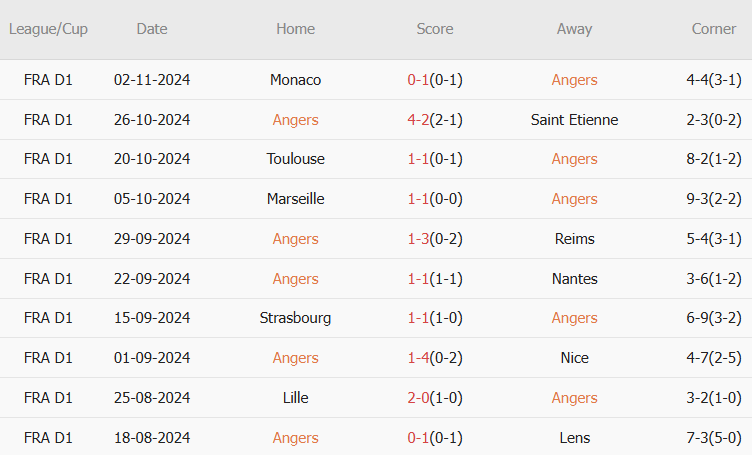Click the Monaco home team name
The width and height of the screenshot is (752, 455).
coord(295,80)
